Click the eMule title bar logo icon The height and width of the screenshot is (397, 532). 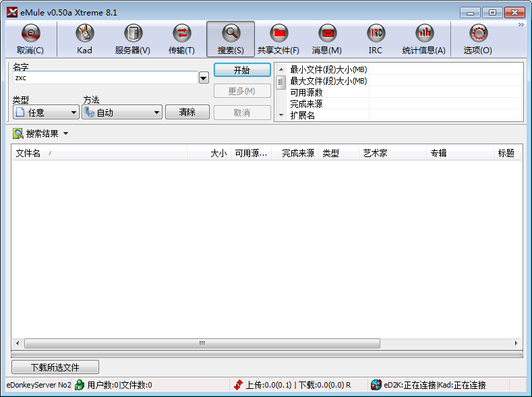click(12, 12)
